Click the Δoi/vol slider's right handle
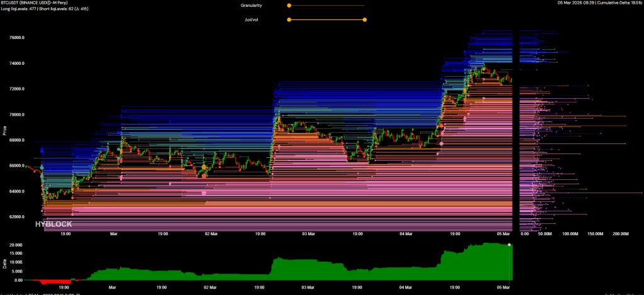644x295 pixels. [365, 19]
